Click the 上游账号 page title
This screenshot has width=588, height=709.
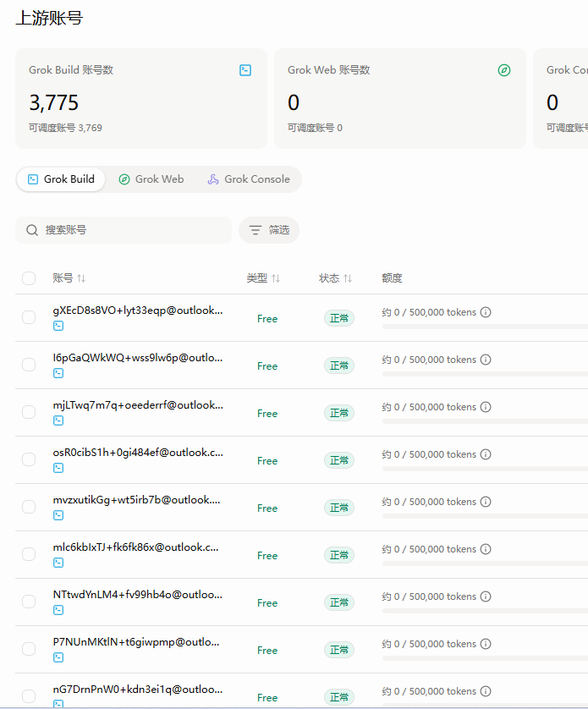point(49,18)
